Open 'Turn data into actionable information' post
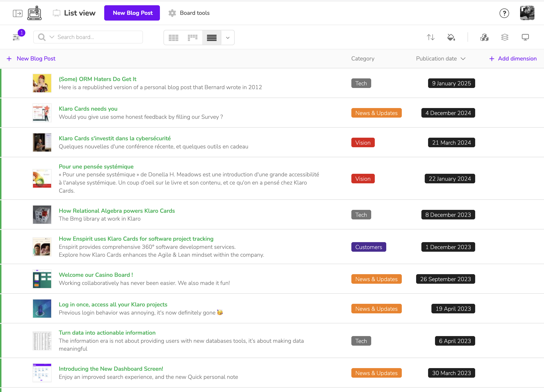Screen dimensions: 544x392 tap(107, 333)
